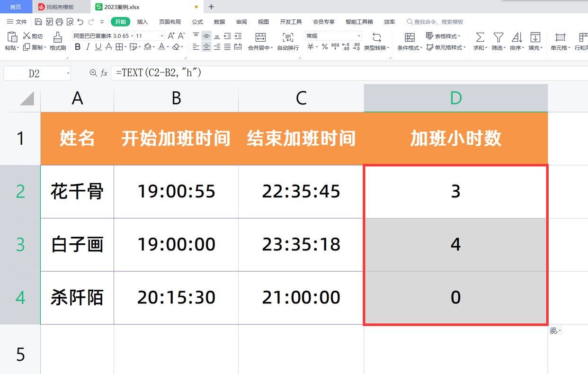
Task: Toggle horizontal center alignment
Action: [206, 46]
